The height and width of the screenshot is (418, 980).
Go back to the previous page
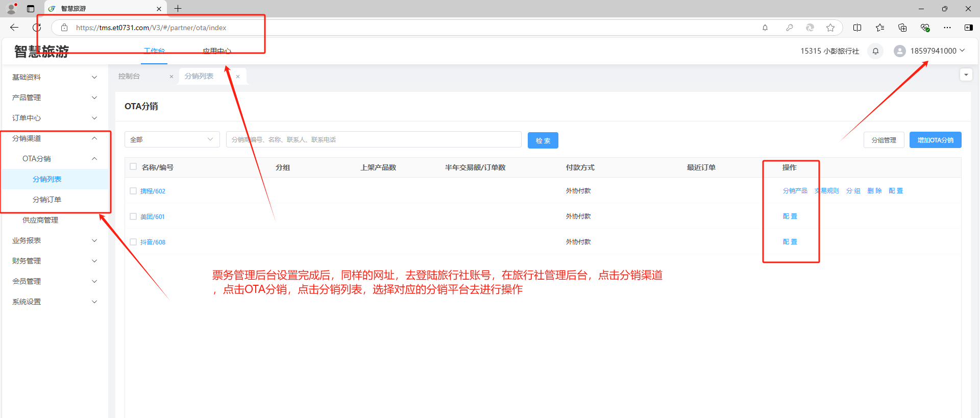click(14, 28)
